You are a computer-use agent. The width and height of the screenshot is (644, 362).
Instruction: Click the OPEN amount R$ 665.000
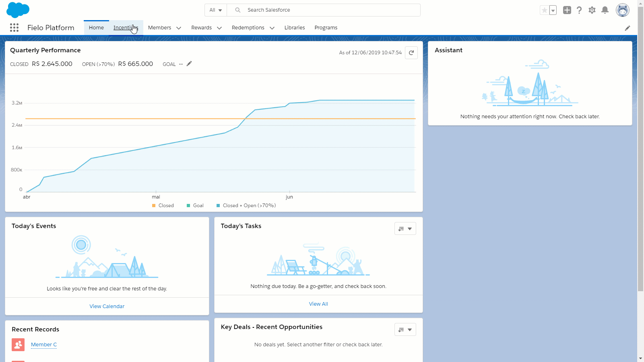(136, 64)
